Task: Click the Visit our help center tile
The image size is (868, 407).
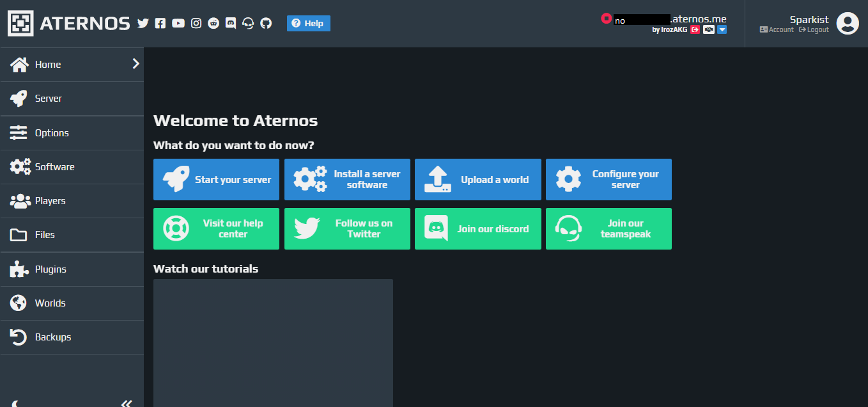Action: (216, 228)
